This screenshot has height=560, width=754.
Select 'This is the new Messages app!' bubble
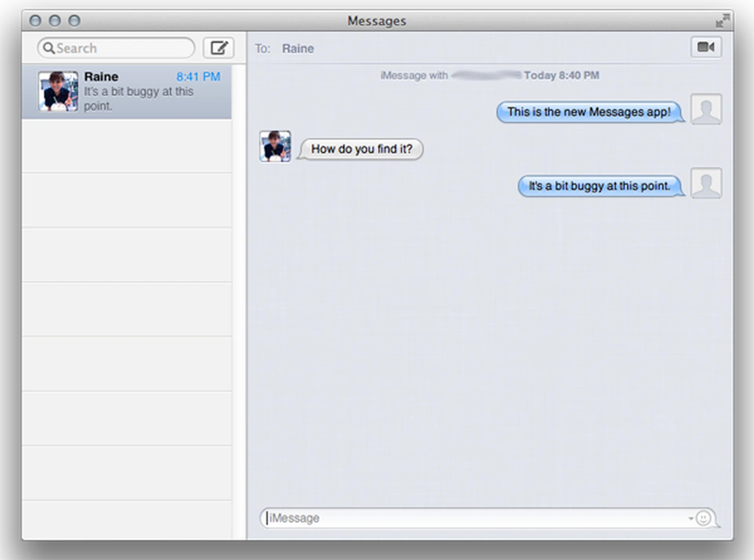(588, 112)
